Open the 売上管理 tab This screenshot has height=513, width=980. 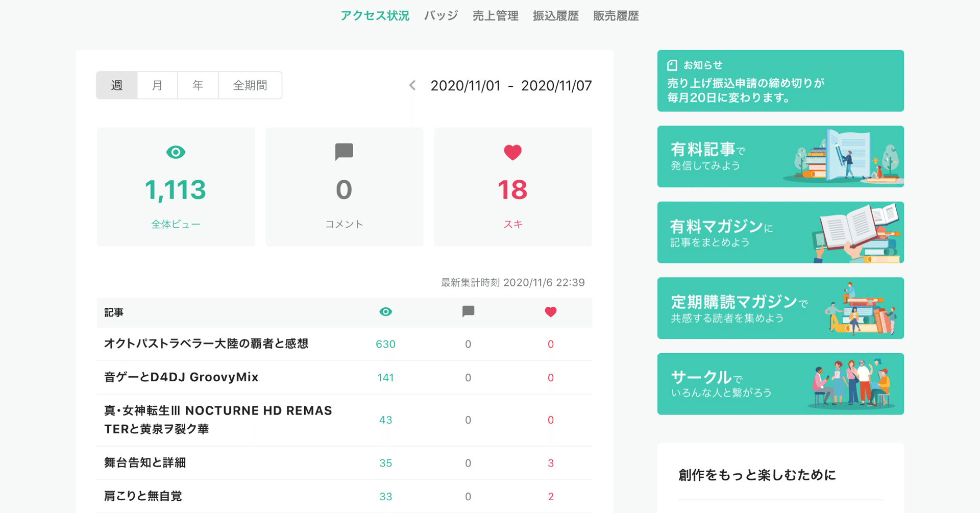pos(495,16)
